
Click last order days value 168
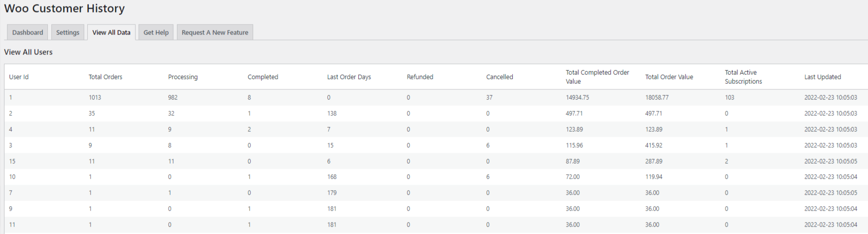pos(332,177)
